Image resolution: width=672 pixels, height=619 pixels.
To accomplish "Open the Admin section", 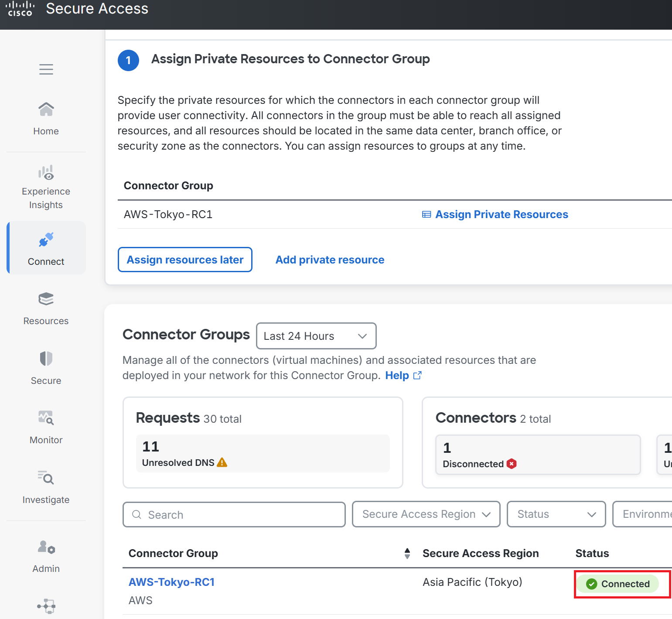I will click(x=46, y=556).
